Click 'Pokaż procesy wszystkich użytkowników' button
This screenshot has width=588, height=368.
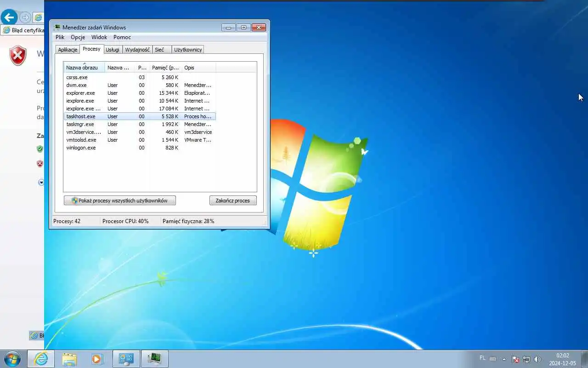[x=120, y=201]
